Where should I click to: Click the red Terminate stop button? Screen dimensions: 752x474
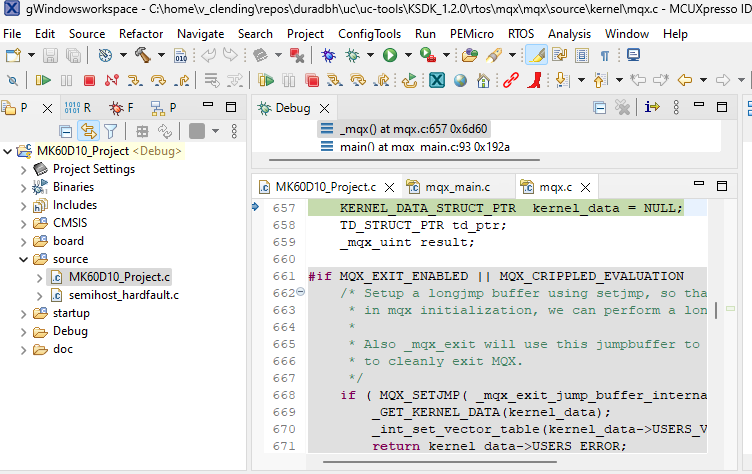(x=89, y=81)
